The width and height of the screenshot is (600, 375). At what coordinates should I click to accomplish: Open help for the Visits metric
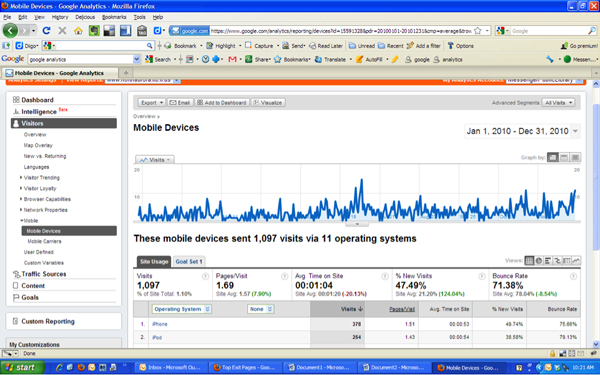pos(205,276)
